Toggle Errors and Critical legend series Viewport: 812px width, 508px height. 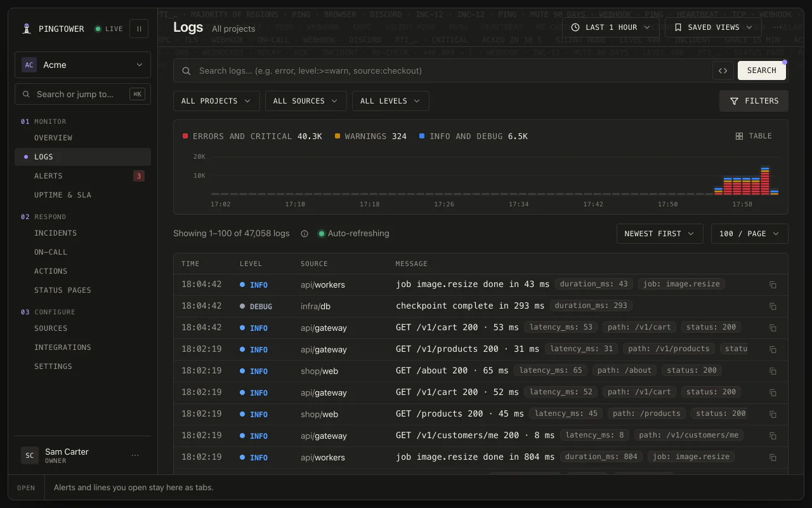click(252, 136)
